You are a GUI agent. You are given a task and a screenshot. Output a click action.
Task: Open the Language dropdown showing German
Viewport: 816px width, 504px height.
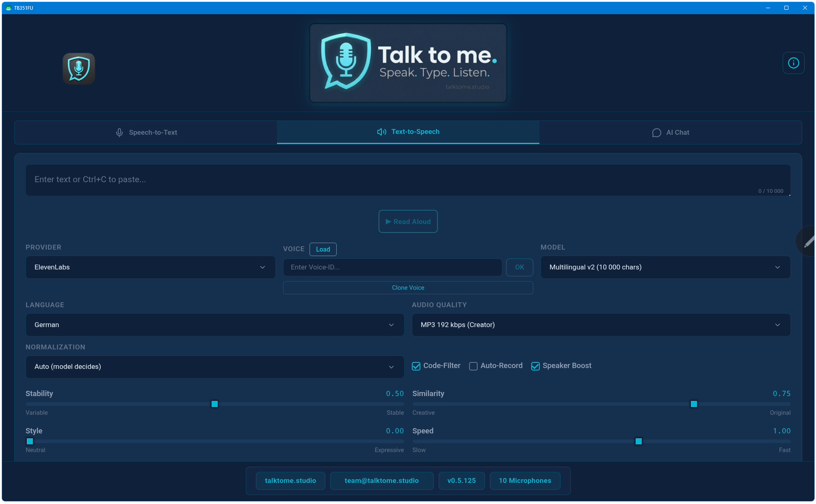tap(215, 325)
